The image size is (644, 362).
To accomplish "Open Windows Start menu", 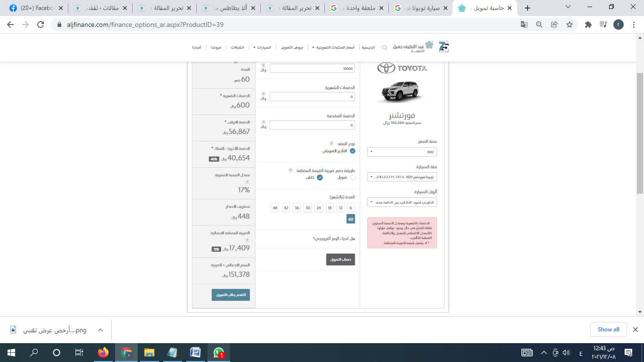I will pyautogui.click(x=11, y=352).
